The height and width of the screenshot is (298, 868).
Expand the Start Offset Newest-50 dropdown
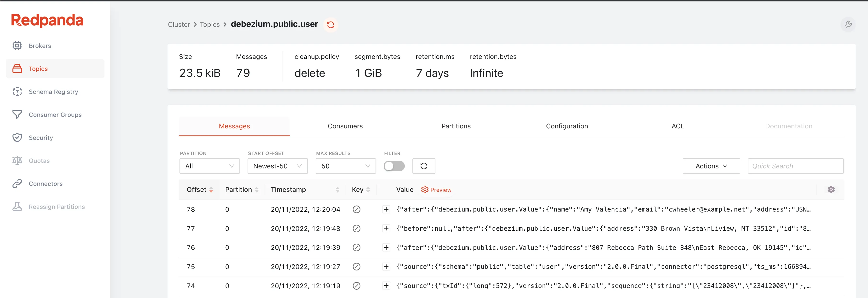tap(277, 166)
